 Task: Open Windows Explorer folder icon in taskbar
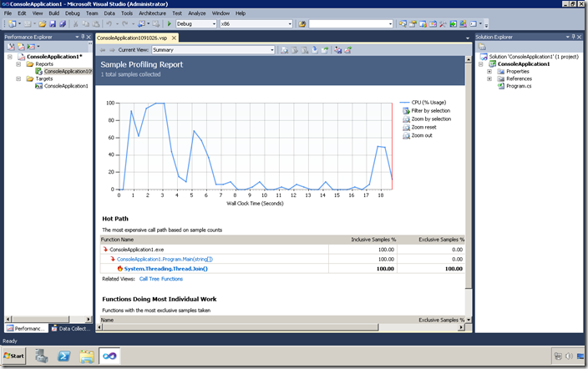pos(87,356)
